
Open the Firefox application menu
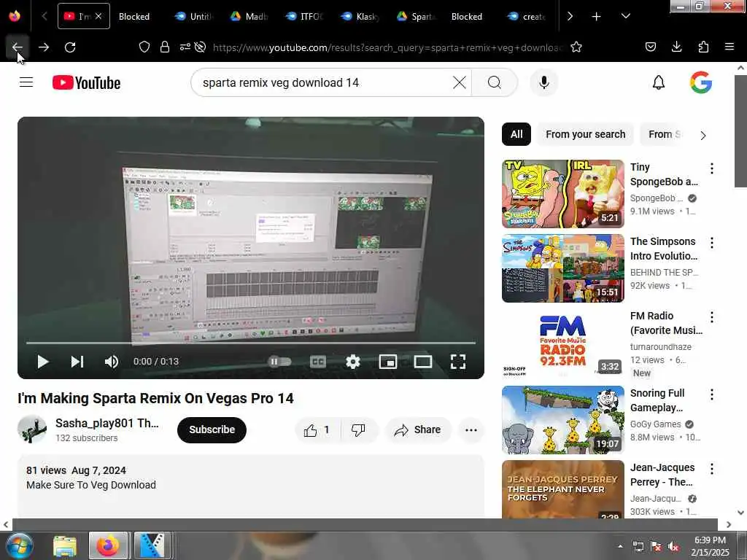pos(729,47)
